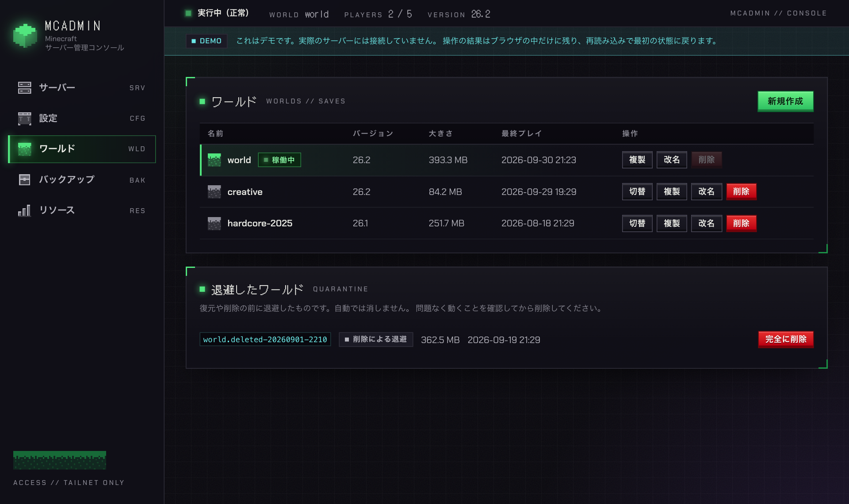Click the bar chart icon beside リソース

[24, 210]
